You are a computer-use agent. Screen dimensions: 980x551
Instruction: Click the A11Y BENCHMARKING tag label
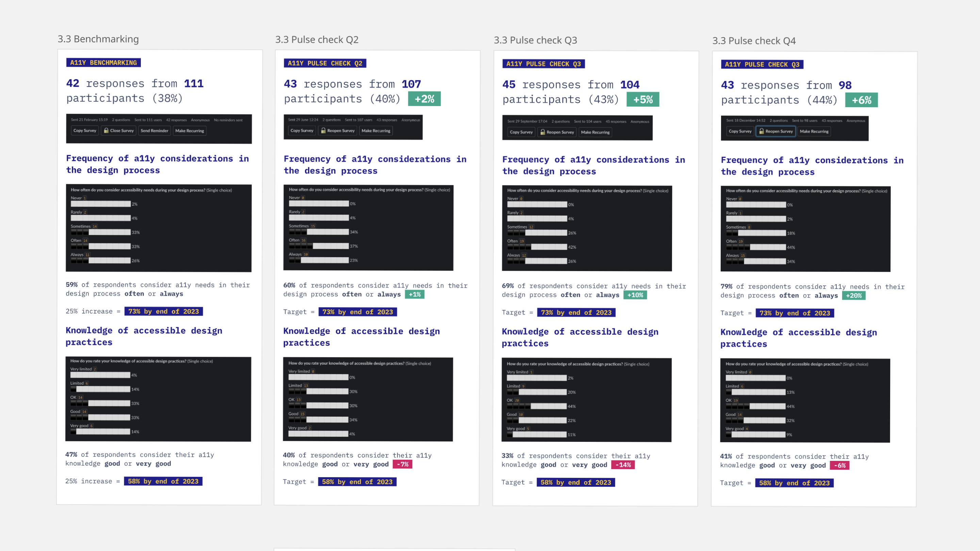(103, 63)
